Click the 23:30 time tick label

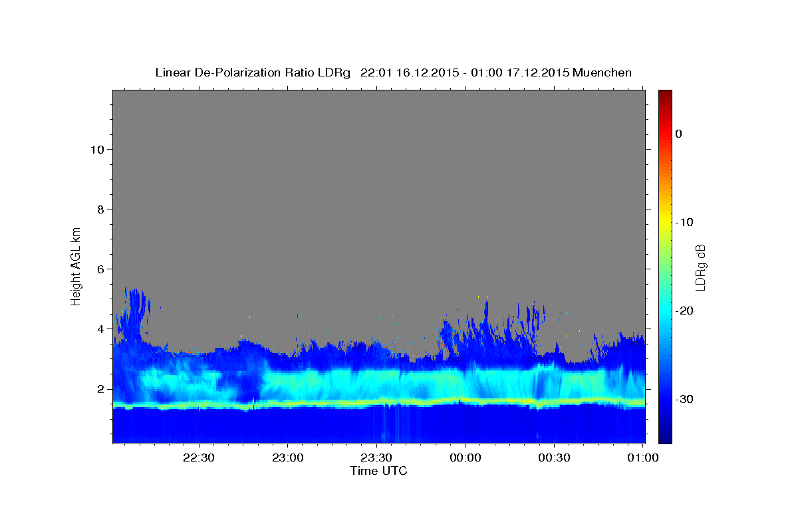376,458
